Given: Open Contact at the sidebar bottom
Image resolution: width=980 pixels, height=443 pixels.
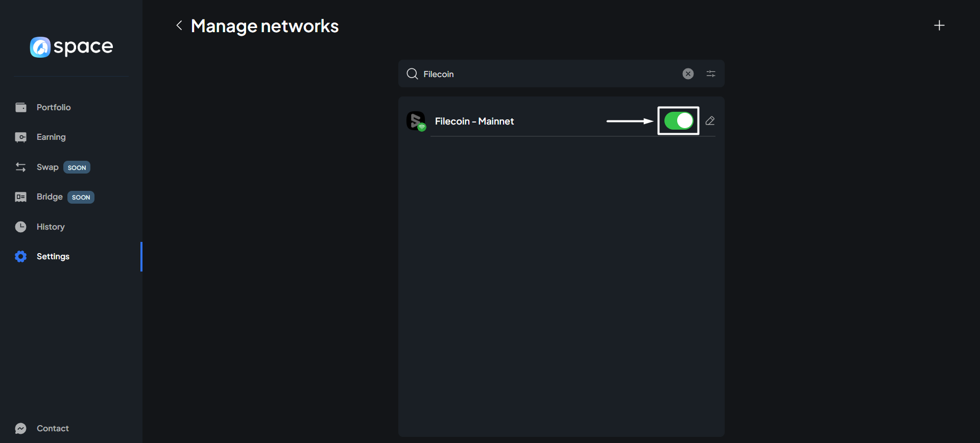Looking at the screenshot, I should click(52, 428).
